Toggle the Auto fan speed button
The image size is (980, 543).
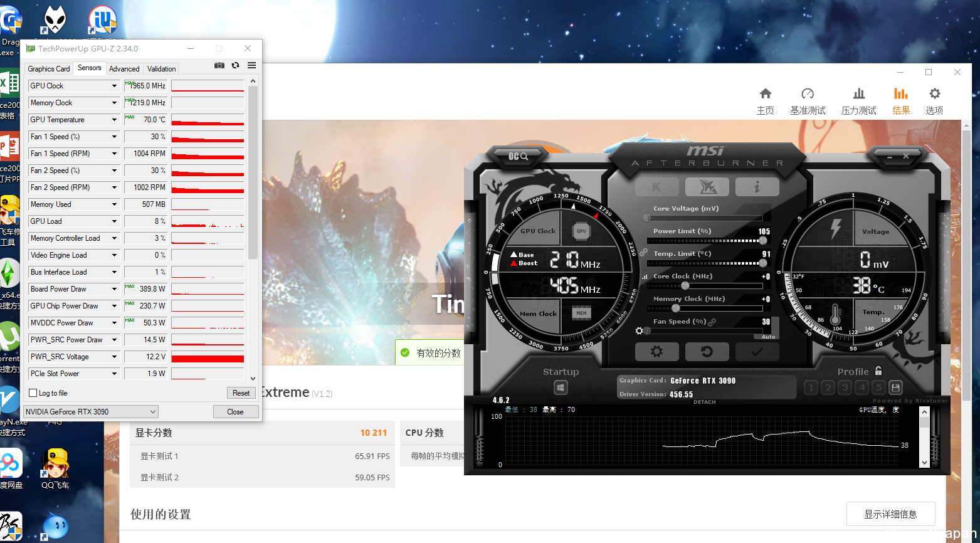click(x=768, y=337)
